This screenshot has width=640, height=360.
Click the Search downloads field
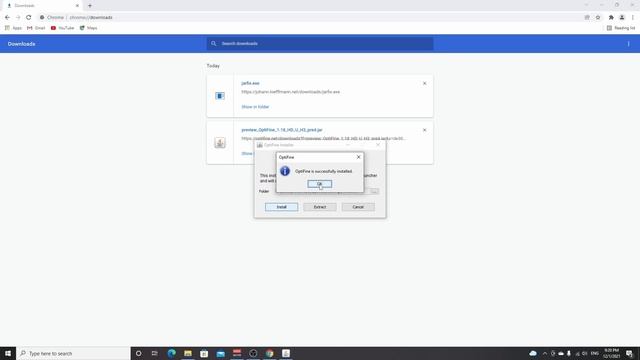pos(320,44)
